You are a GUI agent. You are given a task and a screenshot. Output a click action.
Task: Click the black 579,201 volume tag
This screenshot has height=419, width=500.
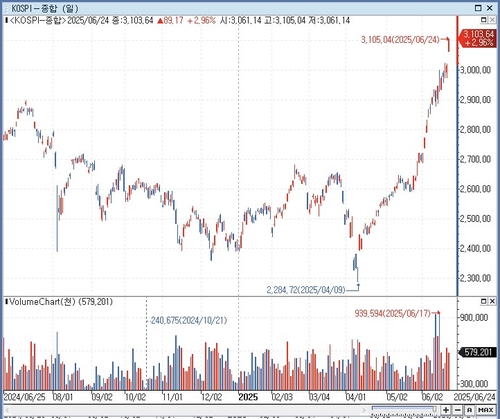pos(478,352)
